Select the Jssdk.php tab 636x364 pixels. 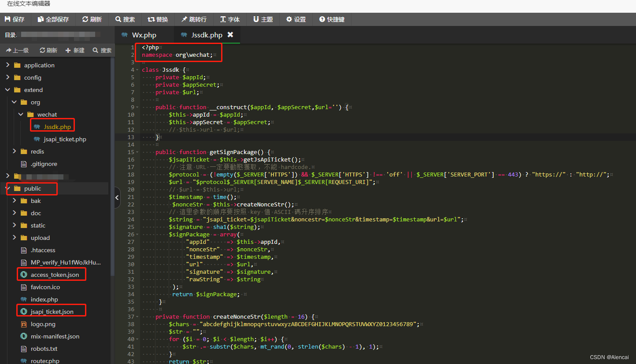pyautogui.click(x=207, y=35)
